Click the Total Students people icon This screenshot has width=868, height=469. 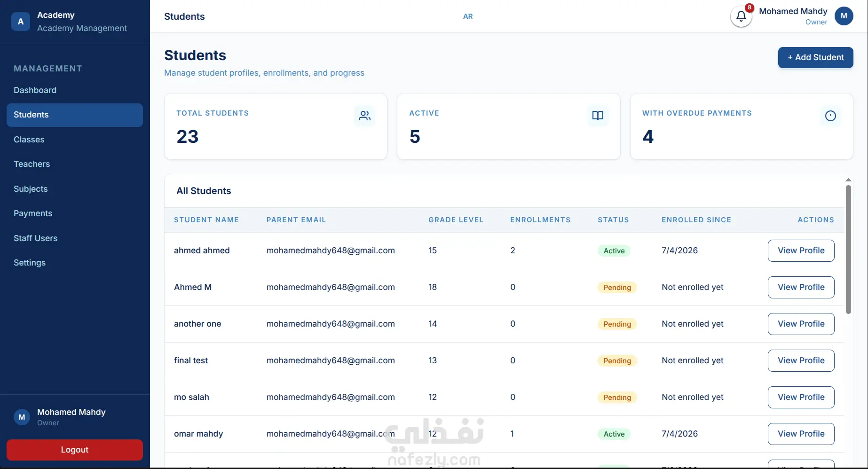coord(364,116)
